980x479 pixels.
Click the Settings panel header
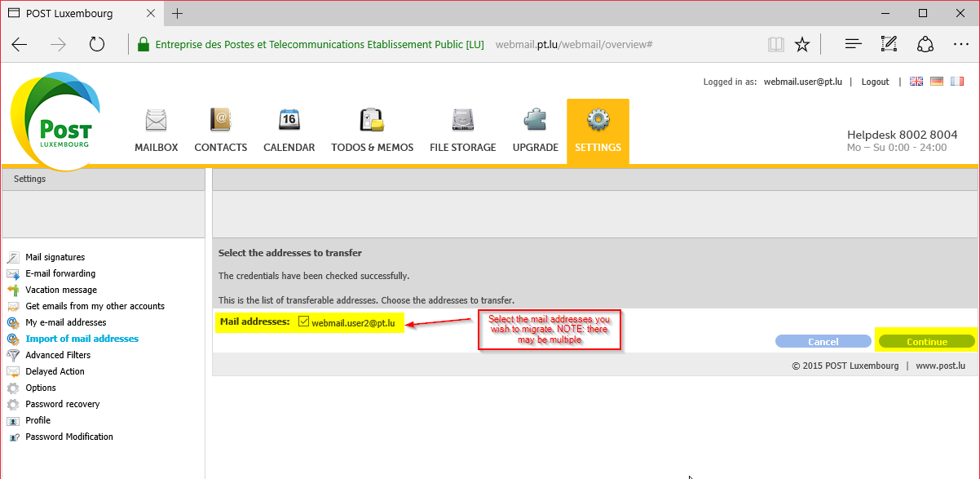[x=103, y=179]
